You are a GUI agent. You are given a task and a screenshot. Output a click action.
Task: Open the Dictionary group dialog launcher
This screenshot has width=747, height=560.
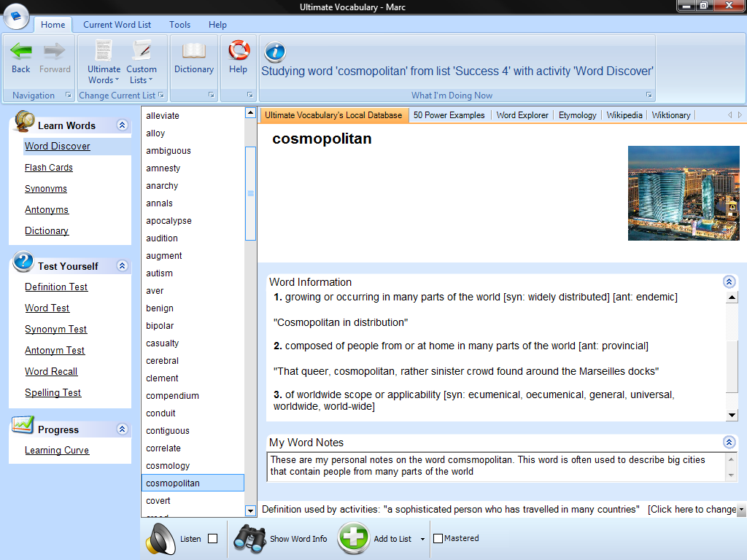coord(211,95)
